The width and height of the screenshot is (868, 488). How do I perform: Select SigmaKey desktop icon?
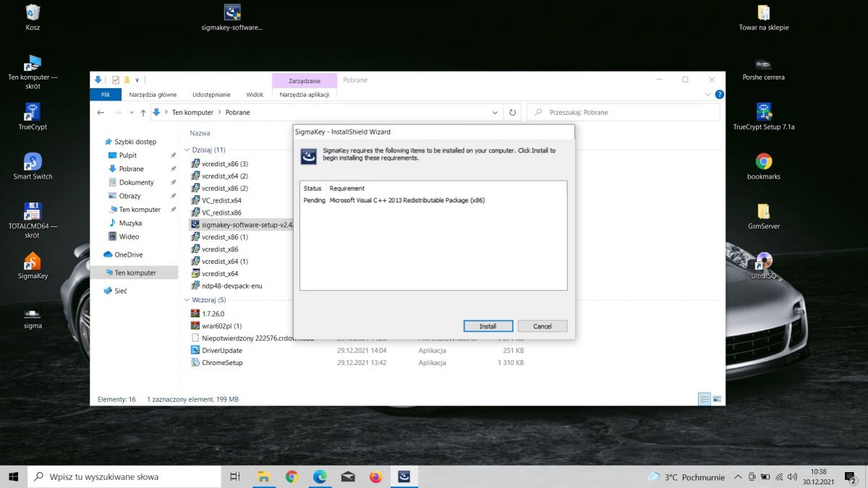(x=33, y=266)
